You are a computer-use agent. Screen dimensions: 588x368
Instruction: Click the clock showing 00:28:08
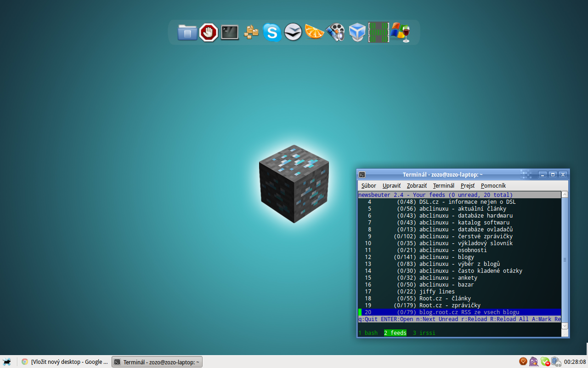pyautogui.click(x=575, y=362)
